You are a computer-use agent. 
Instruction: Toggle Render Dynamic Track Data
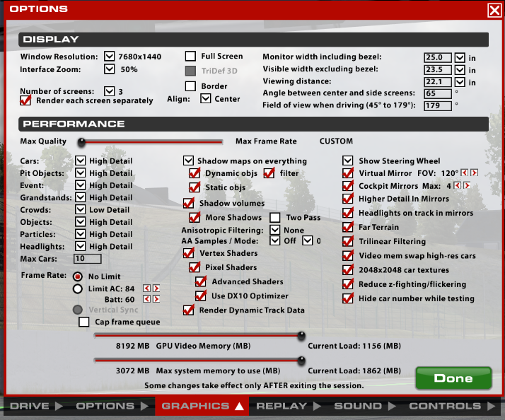tap(188, 310)
